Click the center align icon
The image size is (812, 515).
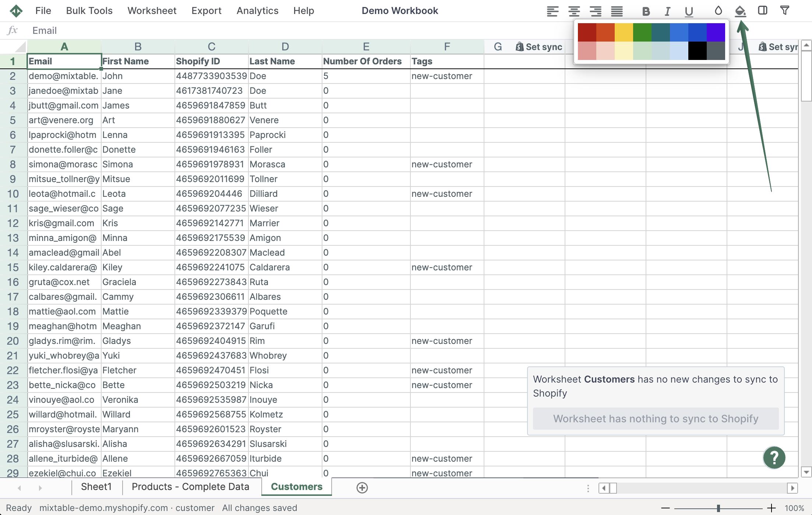click(574, 11)
